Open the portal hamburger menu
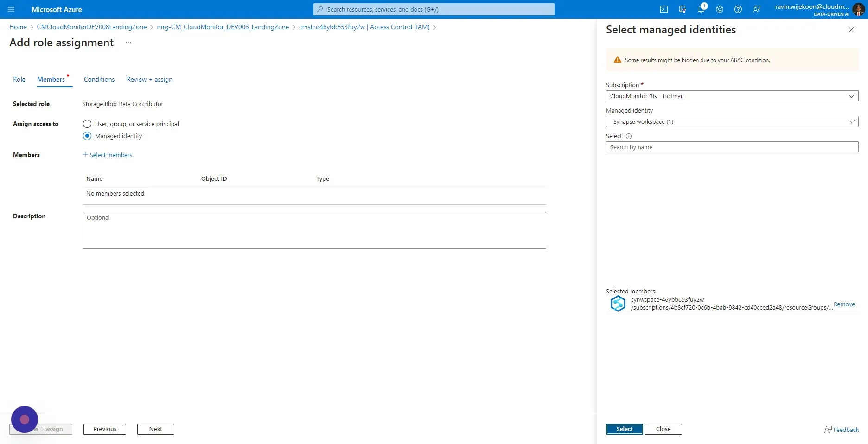This screenshot has width=868, height=444. coord(11,9)
